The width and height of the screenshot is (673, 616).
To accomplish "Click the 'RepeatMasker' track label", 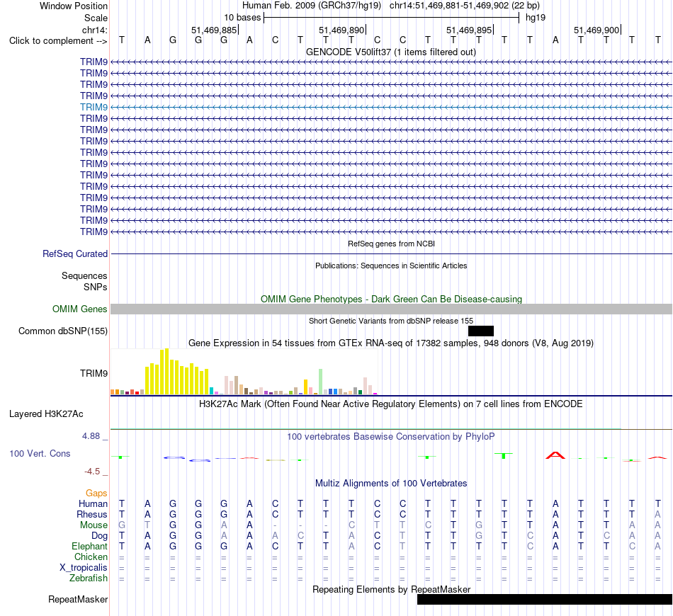I will pos(78,600).
